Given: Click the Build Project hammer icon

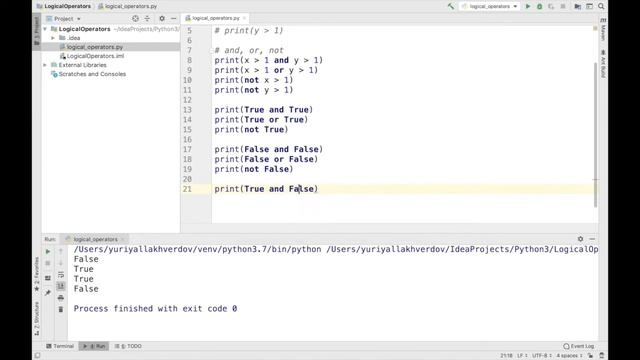Looking at the screenshot, I should [451, 6].
